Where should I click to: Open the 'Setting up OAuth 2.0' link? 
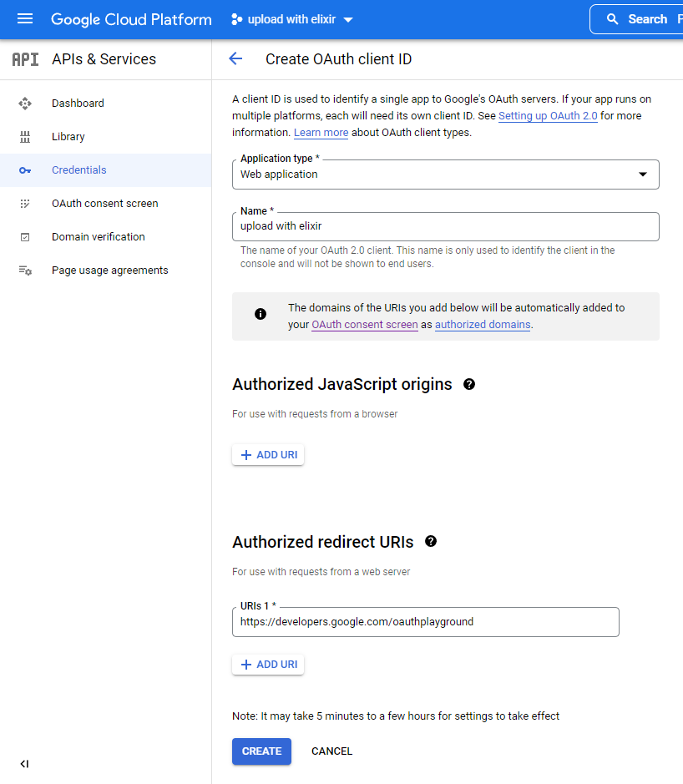548,116
